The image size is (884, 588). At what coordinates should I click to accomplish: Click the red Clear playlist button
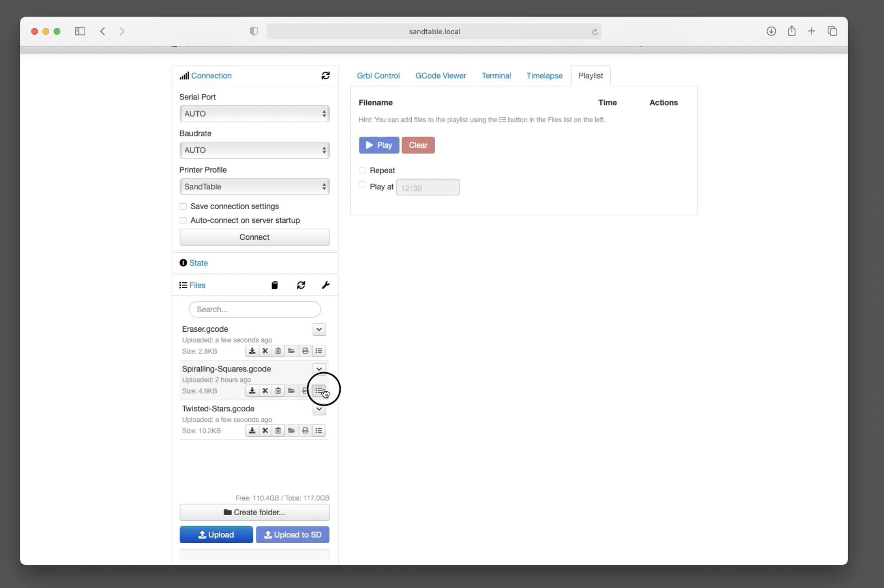[418, 145]
